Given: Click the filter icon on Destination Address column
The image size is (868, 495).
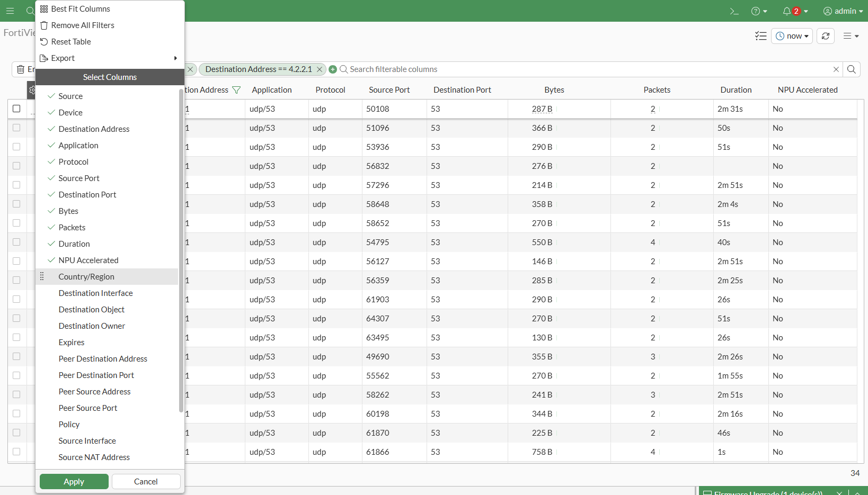Looking at the screenshot, I should 237,90.
